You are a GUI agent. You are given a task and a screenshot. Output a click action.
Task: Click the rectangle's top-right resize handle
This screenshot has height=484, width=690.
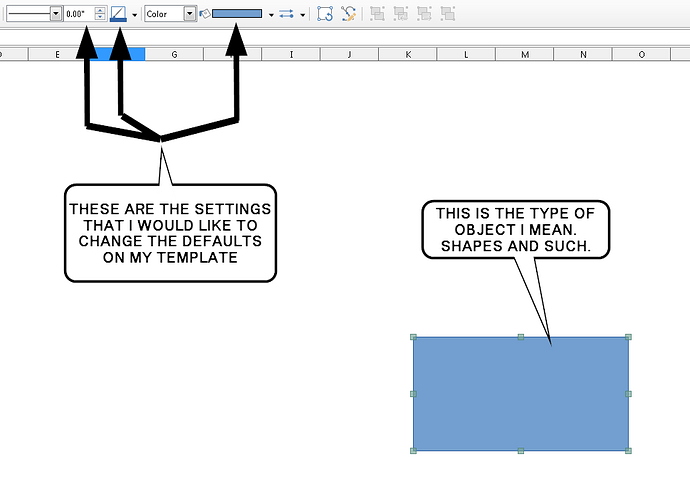tap(628, 337)
